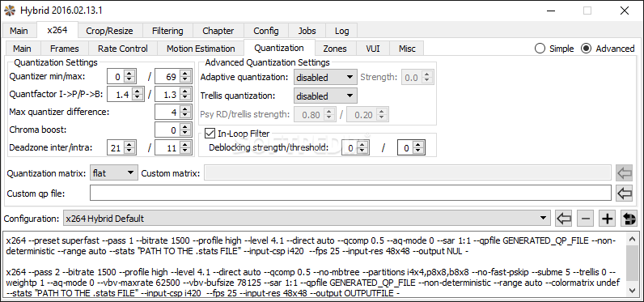This screenshot has height=302, width=644.
Task: Select the Simple mode radio button
Action: click(x=540, y=49)
